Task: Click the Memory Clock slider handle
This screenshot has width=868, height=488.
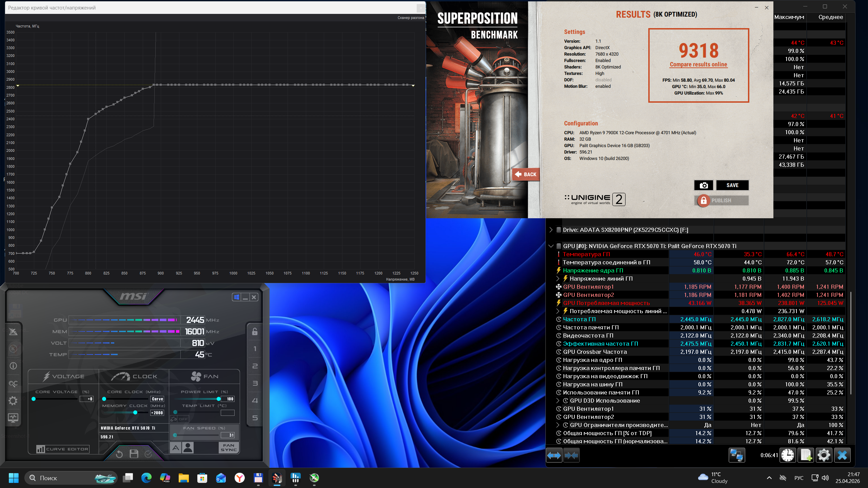Action: tap(135, 412)
